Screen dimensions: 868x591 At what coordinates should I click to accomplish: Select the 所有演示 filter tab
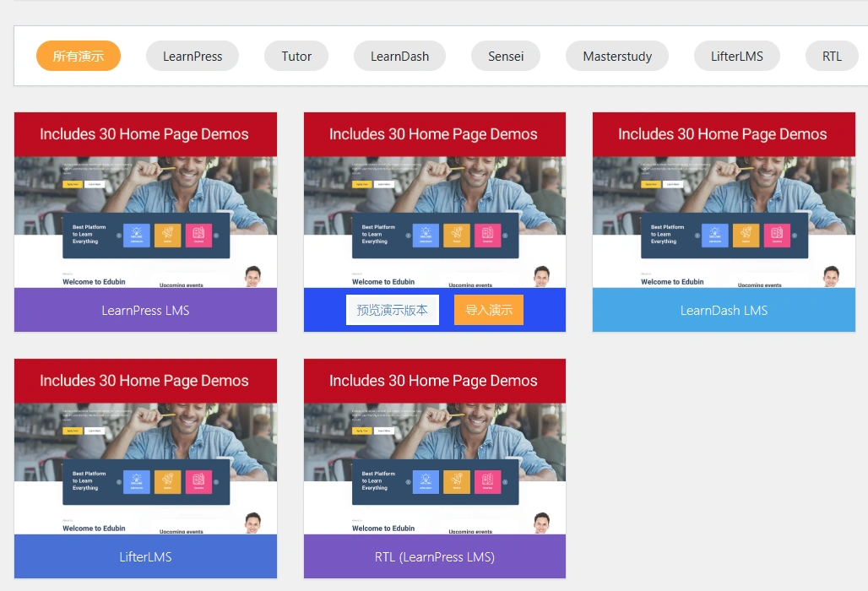[x=78, y=56]
